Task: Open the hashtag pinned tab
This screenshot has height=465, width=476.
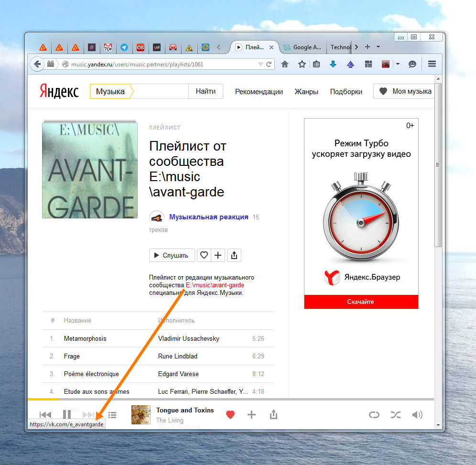Action: (x=92, y=47)
